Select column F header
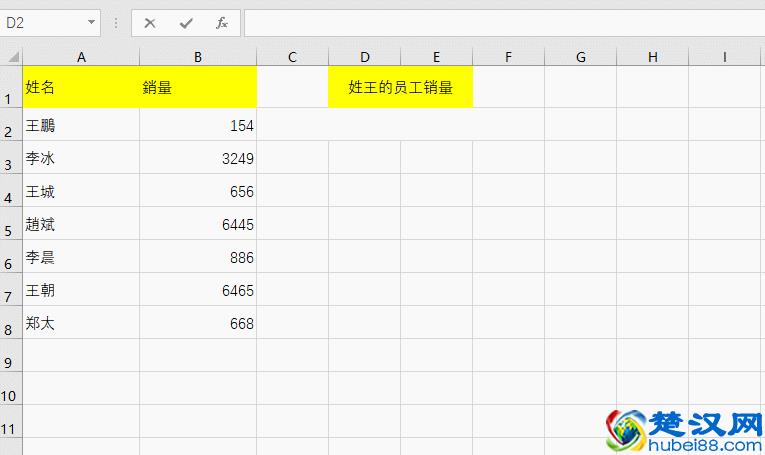 508,57
